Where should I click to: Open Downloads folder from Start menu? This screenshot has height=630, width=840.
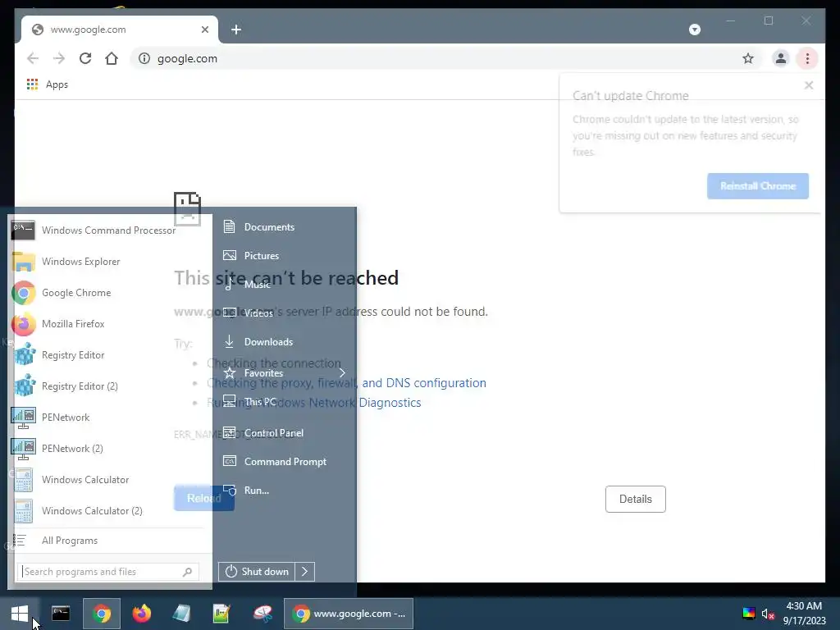click(x=285, y=342)
